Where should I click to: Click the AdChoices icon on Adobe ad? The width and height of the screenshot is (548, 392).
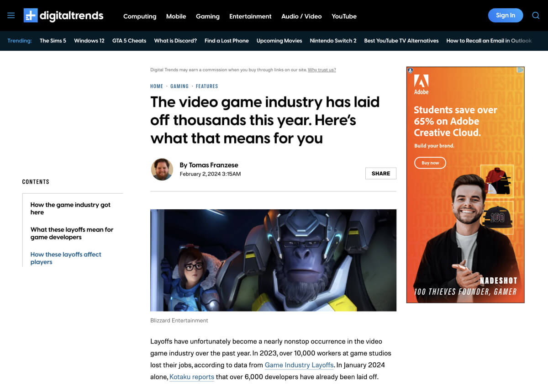click(x=520, y=70)
